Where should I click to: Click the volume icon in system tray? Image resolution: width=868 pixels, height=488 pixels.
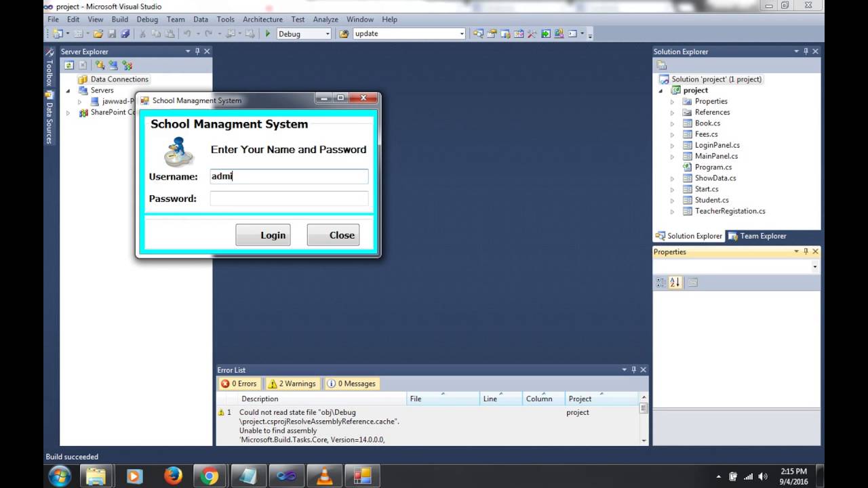click(763, 476)
